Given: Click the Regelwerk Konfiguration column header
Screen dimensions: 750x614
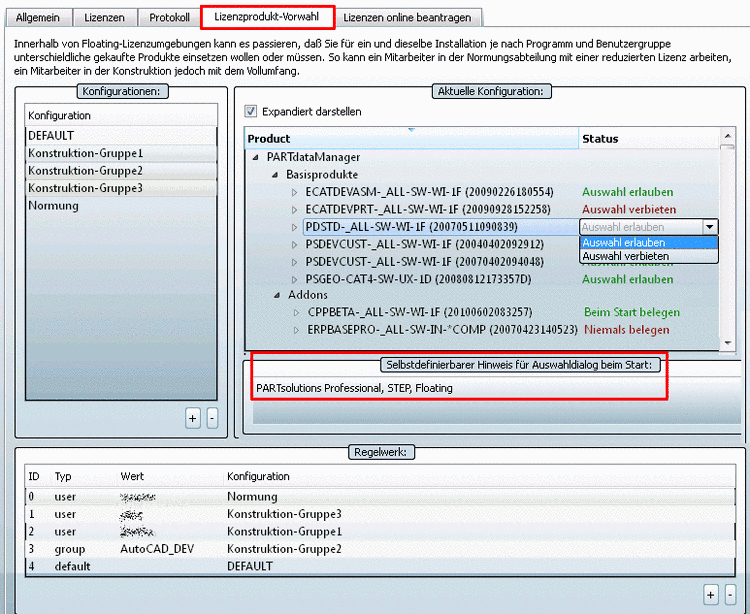Looking at the screenshot, I should [258, 477].
